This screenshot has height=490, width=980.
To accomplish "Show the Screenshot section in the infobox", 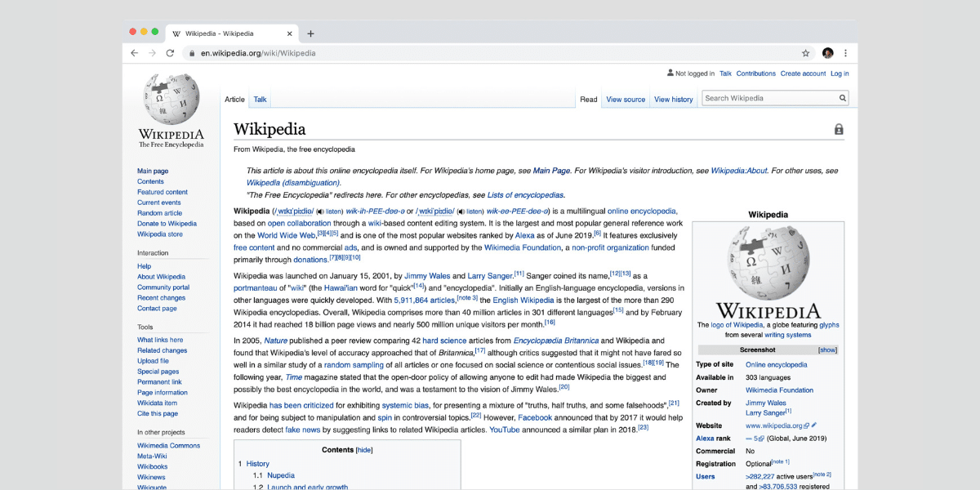I will (x=828, y=350).
